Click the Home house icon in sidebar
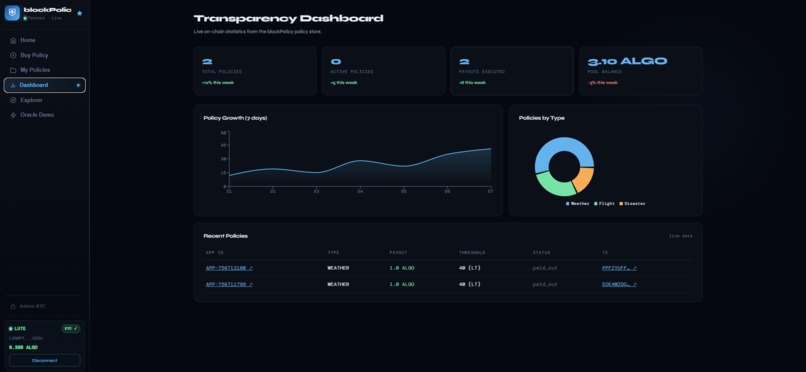The height and width of the screenshot is (372, 806). 13,40
